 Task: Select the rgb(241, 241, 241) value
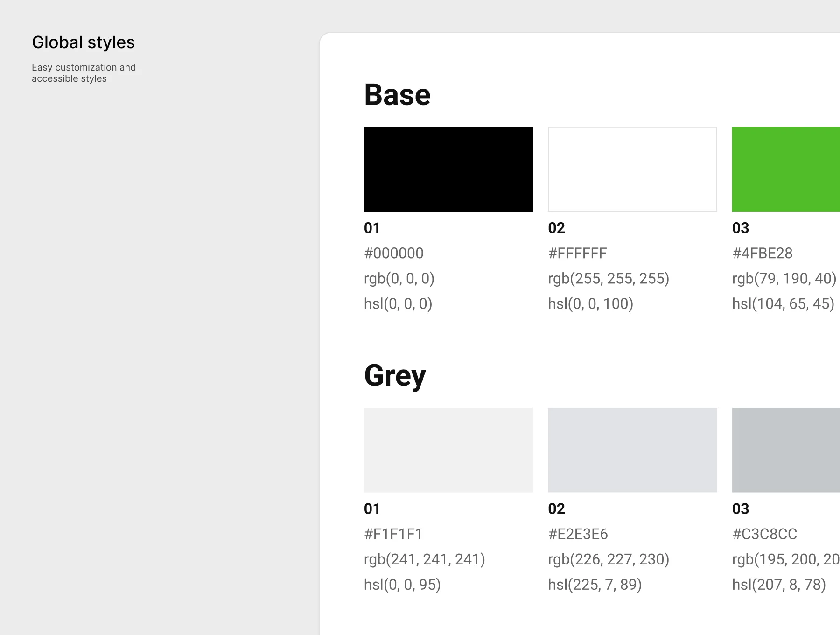425,559
